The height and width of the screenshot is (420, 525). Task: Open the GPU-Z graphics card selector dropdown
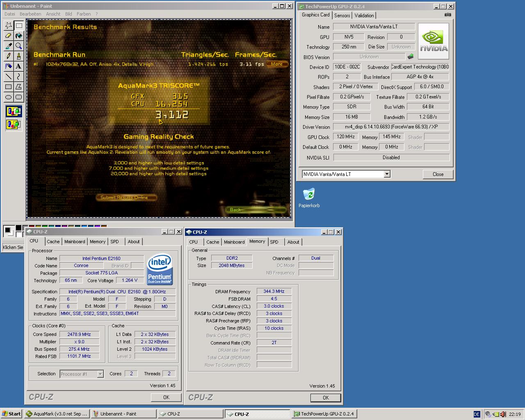[x=387, y=174]
